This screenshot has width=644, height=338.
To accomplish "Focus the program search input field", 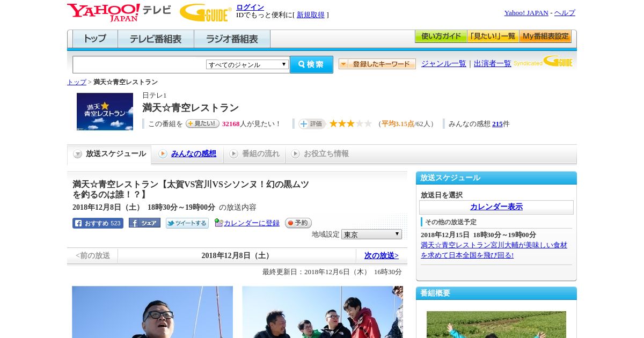I will [140, 64].
